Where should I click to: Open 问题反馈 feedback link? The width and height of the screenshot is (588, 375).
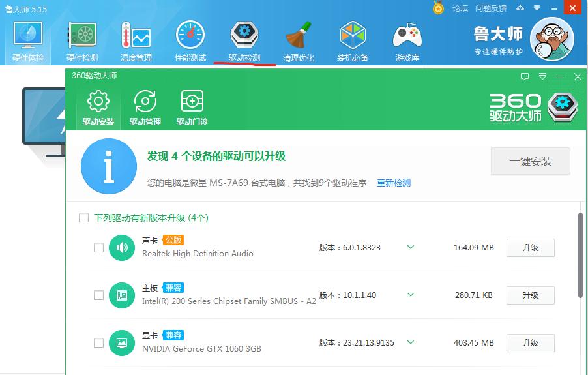click(x=491, y=8)
